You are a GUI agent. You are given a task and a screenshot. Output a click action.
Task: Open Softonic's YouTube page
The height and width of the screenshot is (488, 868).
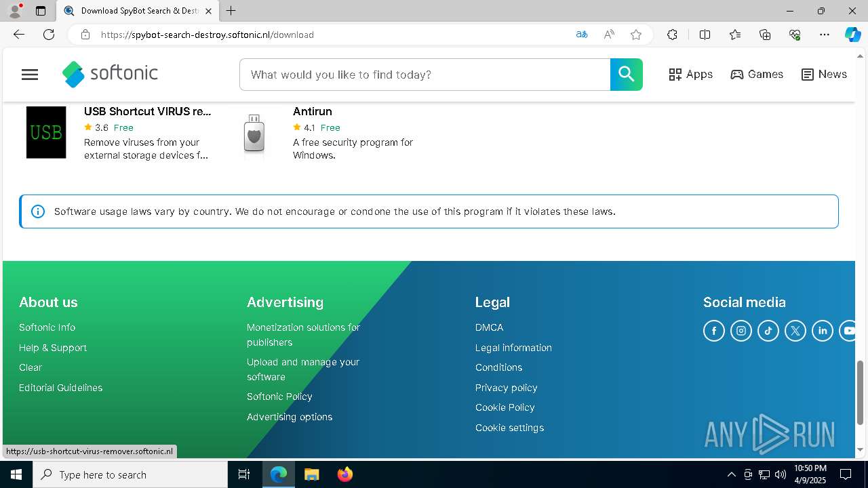point(848,331)
